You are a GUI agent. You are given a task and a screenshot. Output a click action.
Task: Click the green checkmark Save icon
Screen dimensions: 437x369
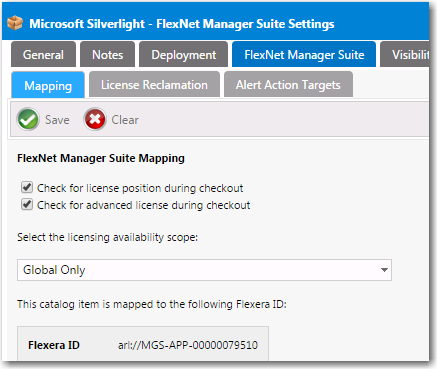(28, 119)
